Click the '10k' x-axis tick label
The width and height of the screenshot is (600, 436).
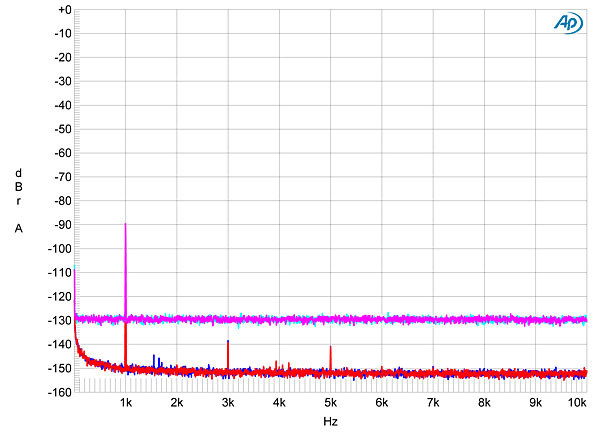(577, 403)
